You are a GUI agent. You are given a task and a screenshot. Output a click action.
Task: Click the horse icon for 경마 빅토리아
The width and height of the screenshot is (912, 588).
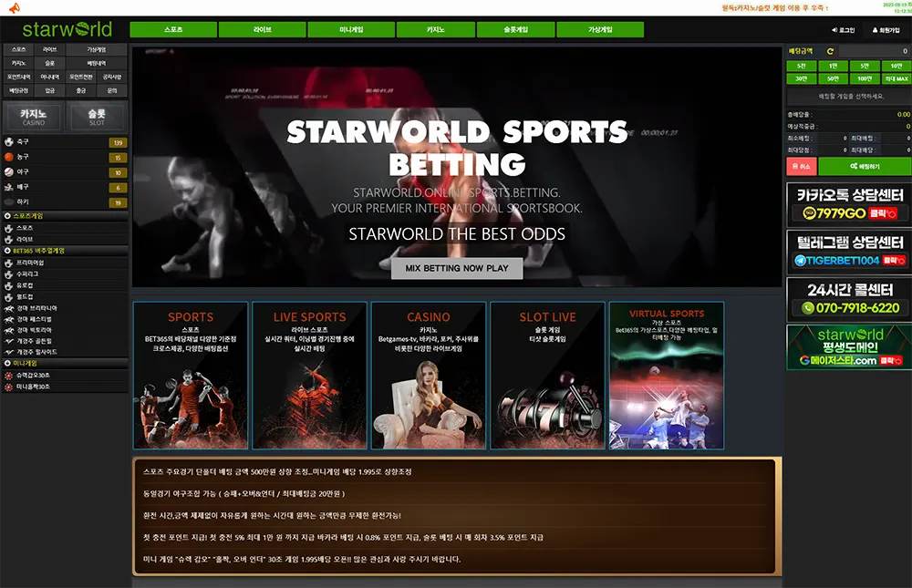[x=9, y=330]
